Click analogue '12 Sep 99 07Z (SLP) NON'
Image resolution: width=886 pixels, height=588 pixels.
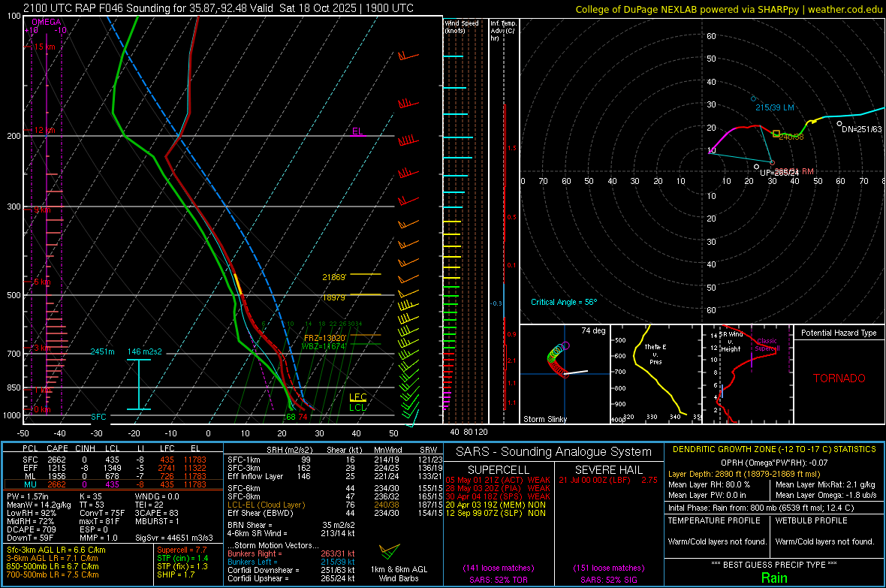coord(496,513)
